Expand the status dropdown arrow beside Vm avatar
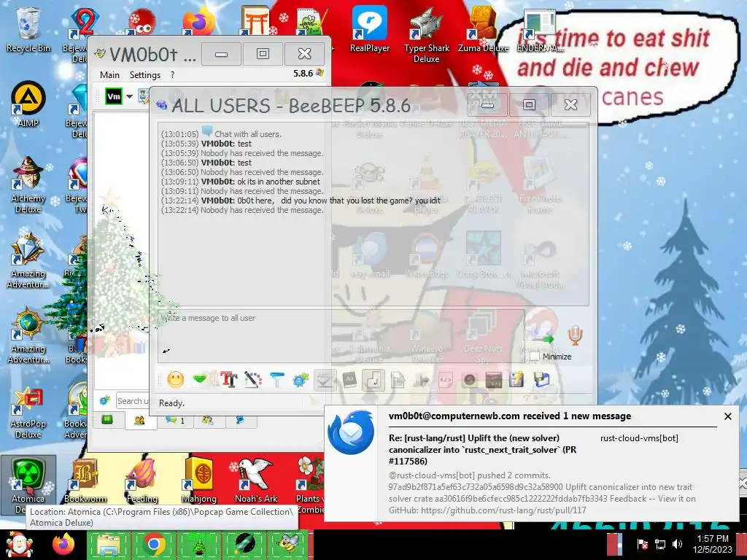 point(129,97)
